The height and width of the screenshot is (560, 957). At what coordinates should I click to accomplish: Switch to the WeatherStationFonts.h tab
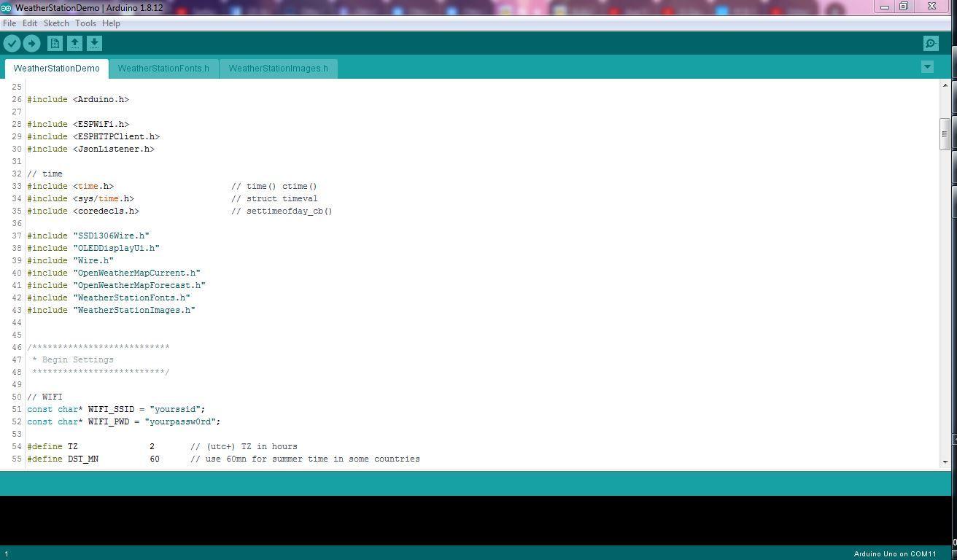163,68
